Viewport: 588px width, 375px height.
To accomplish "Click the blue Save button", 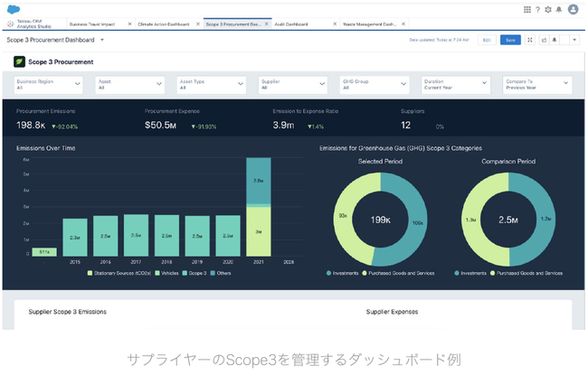I will [510, 40].
